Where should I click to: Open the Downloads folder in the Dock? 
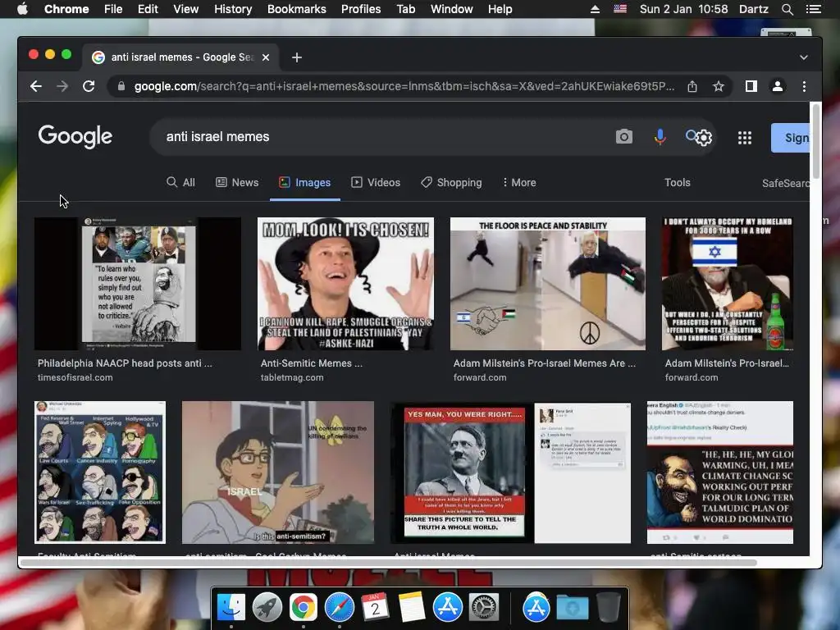click(572, 608)
